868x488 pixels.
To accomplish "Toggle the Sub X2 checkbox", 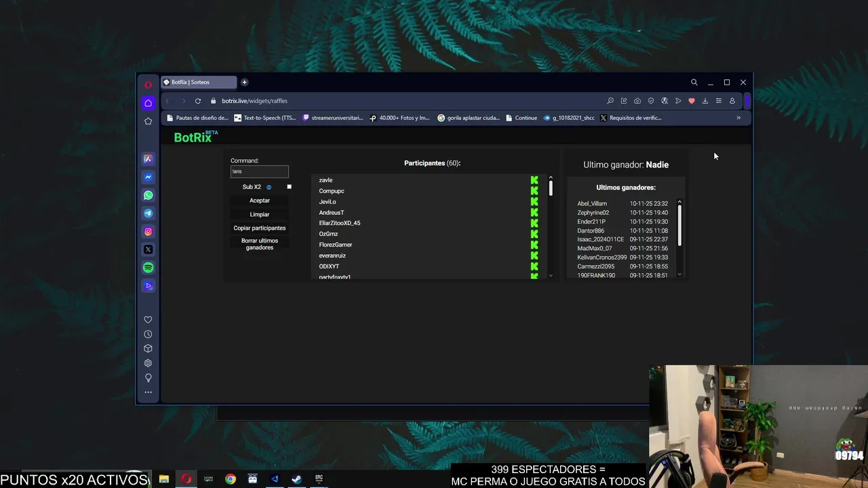I will click(x=289, y=187).
